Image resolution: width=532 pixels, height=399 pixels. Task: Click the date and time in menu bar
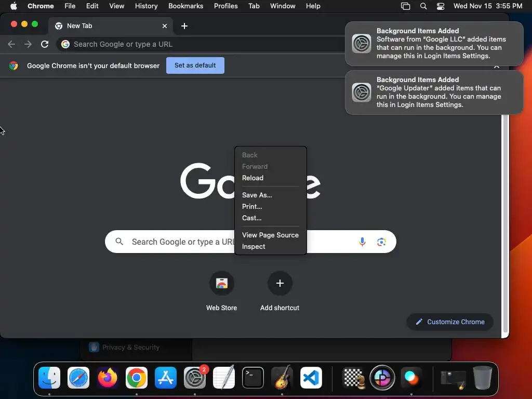tap(487, 6)
